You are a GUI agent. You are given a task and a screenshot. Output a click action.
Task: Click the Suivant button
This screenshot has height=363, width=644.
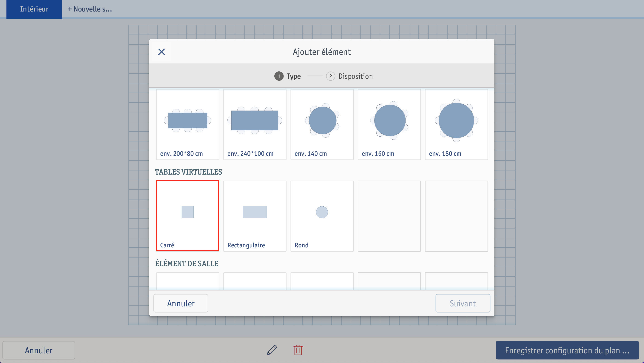coord(463,303)
